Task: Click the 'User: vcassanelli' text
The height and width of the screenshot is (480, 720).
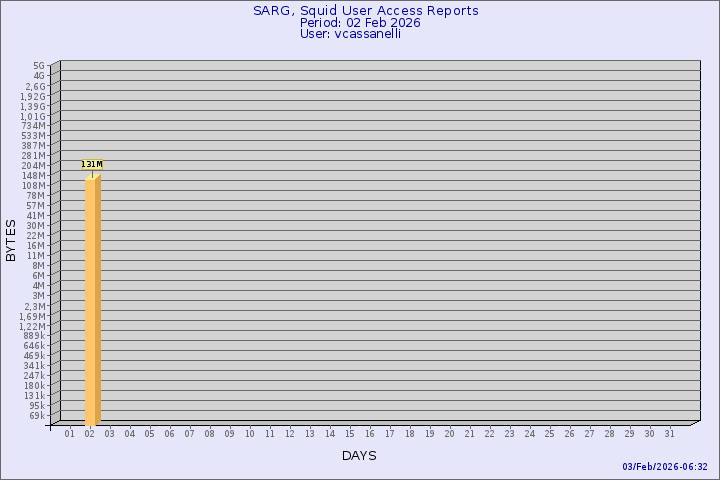Action: (360, 34)
